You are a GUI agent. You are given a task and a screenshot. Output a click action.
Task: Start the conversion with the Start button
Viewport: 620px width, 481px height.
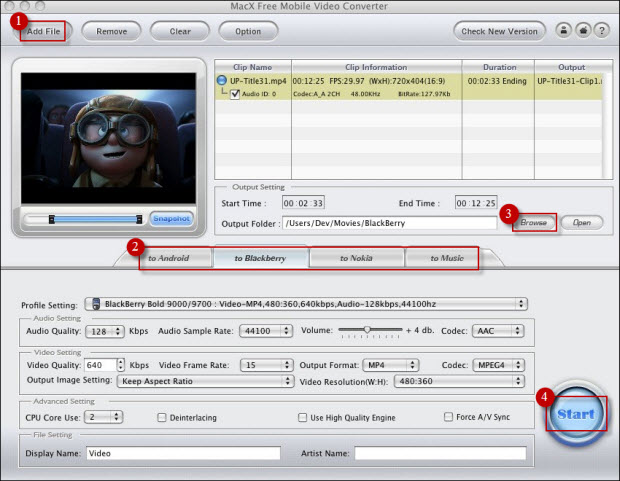(576, 414)
